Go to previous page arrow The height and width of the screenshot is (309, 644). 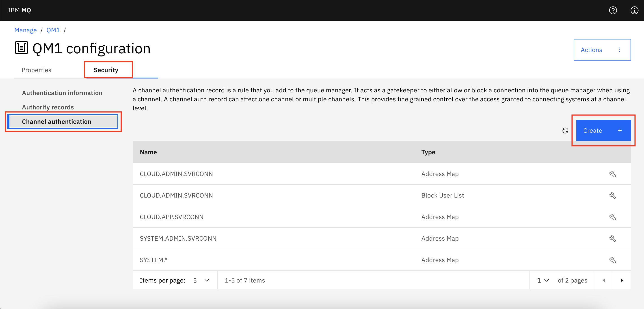point(604,280)
